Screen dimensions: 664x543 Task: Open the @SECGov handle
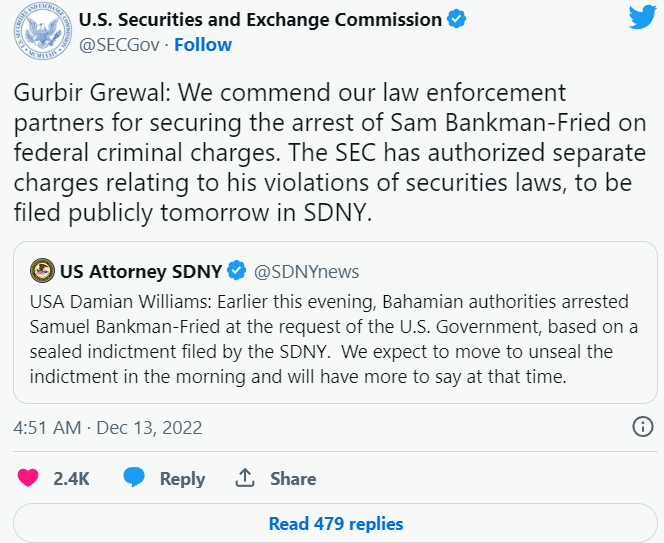119,44
